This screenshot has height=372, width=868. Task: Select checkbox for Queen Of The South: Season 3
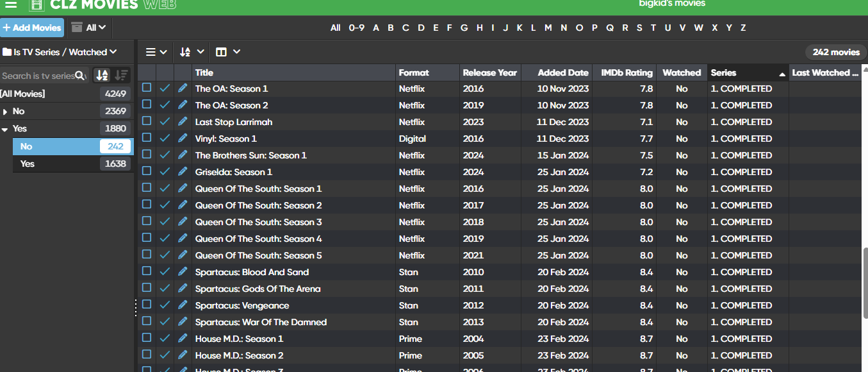(x=147, y=222)
